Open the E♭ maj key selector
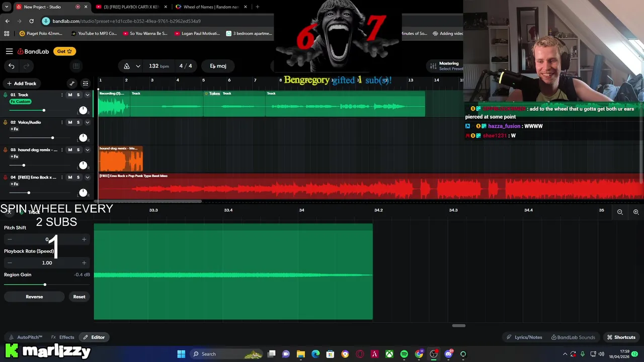Image resolution: width=644 pixels, height=362 pixels. (x=218, y=66)
